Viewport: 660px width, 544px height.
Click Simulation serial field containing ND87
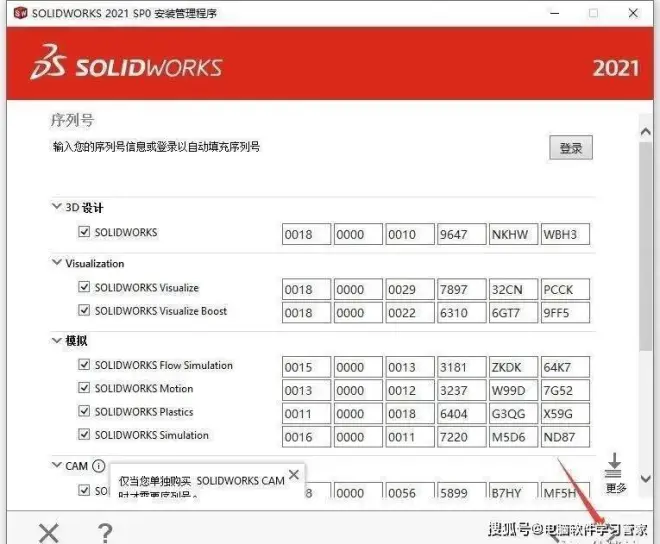click(x=565, y=436)
